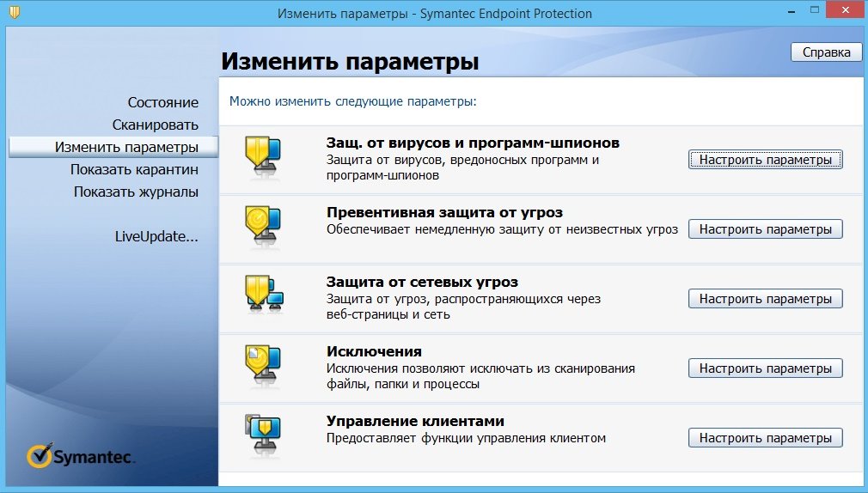Image resolution: width=868 pixels, height=493 pixels.
Task: Select Изменить параметры sidebar item
Action: click(x=113, y=147)
